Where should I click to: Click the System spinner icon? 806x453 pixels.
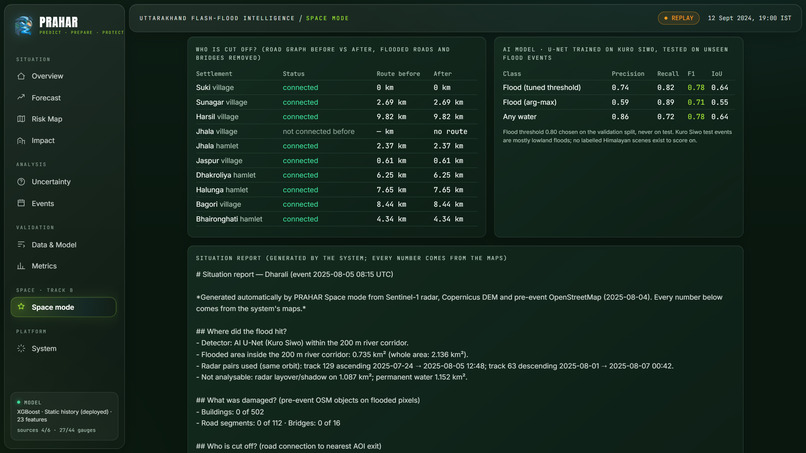21,349
